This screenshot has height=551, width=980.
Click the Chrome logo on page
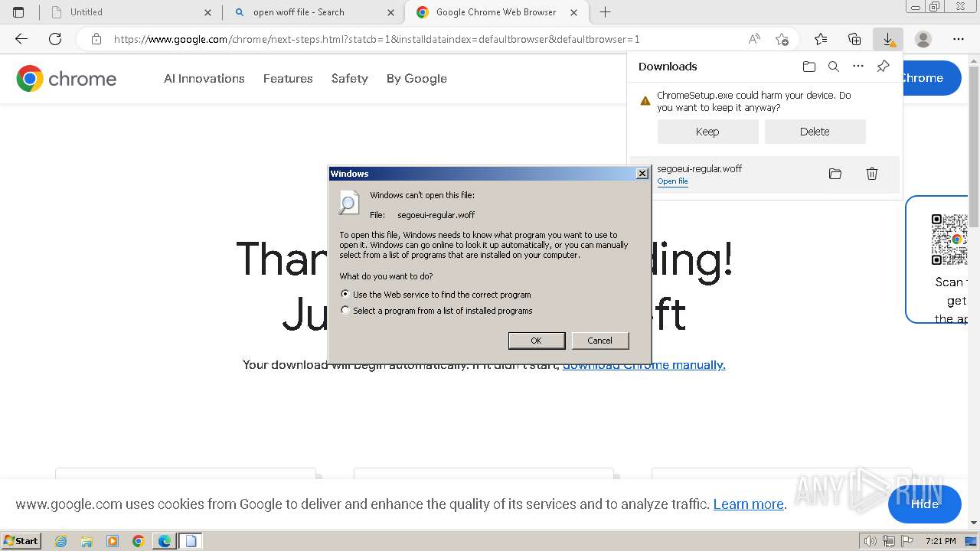pyautogui.click(x=67, y=78)
